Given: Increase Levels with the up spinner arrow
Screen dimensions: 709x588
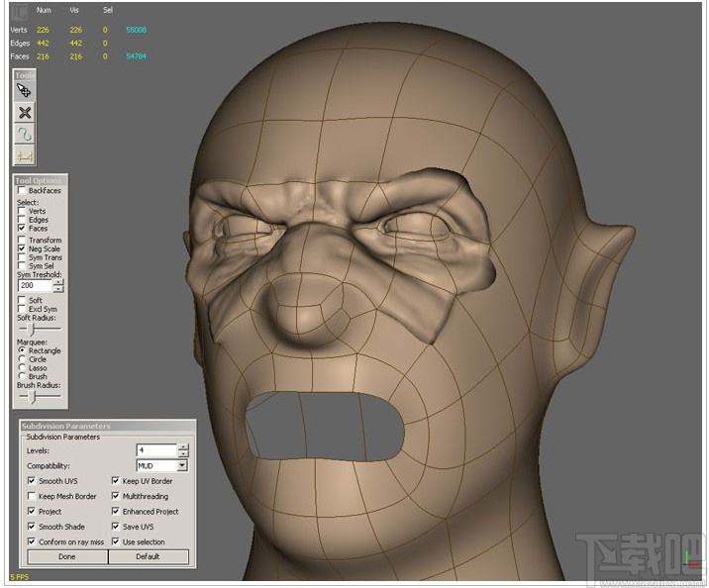Looking at the screenshot, I should click(182, 447).
